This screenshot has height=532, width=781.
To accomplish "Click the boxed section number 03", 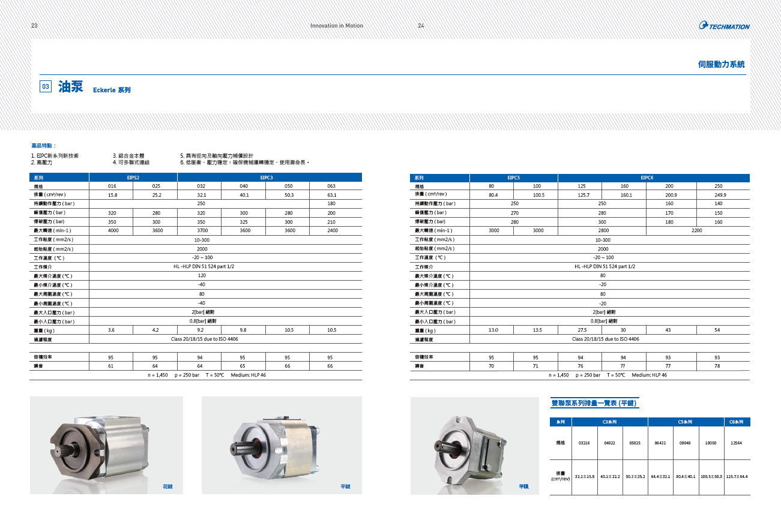I will [x=45, y=87].
